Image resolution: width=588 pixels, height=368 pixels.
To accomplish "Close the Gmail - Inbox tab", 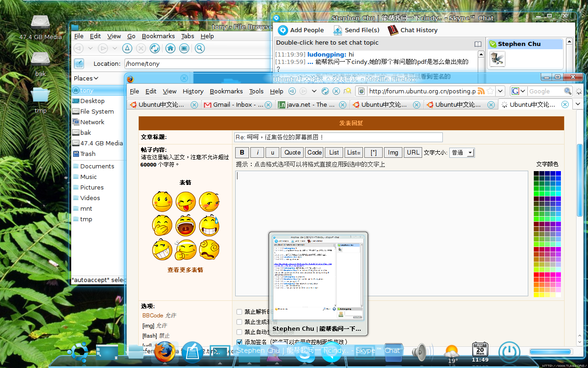I will tap(268, 104).
